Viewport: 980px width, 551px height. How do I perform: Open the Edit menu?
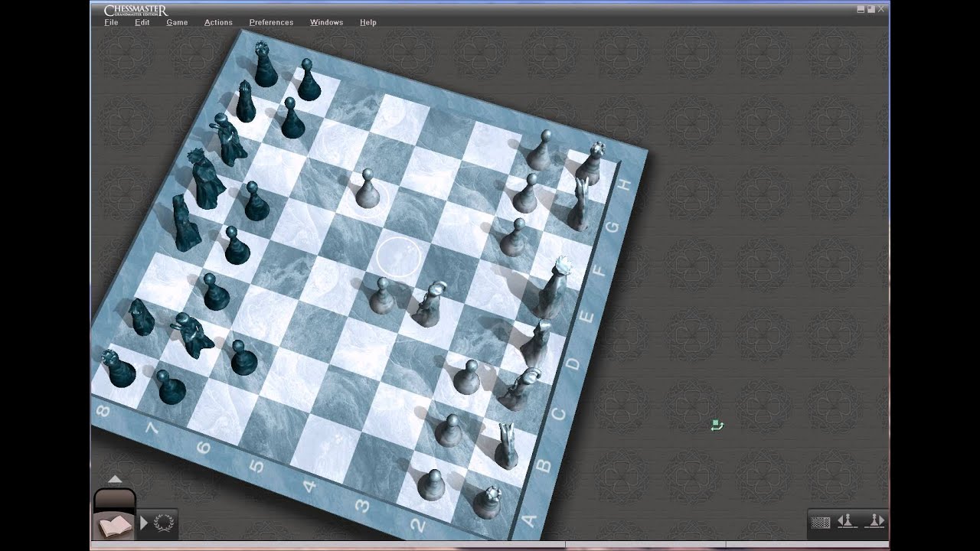tap(142, 22)
